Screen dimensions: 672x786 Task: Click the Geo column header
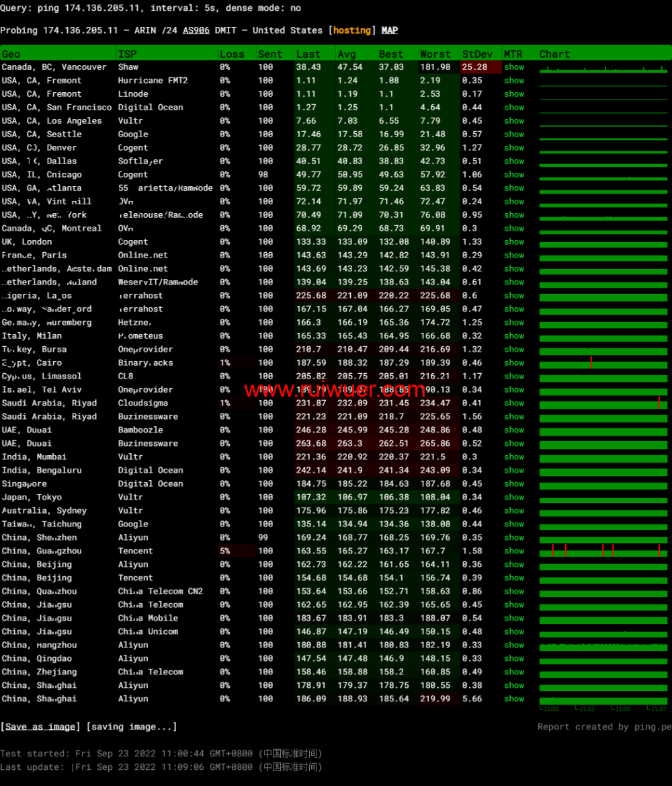(x=11, y=54)
